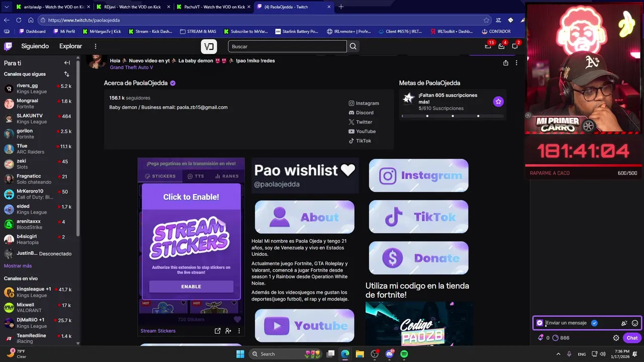This screenshot has width=644, height=362.
Task: Expand followed channels with Mostrar más
Action: coord(18,266)
